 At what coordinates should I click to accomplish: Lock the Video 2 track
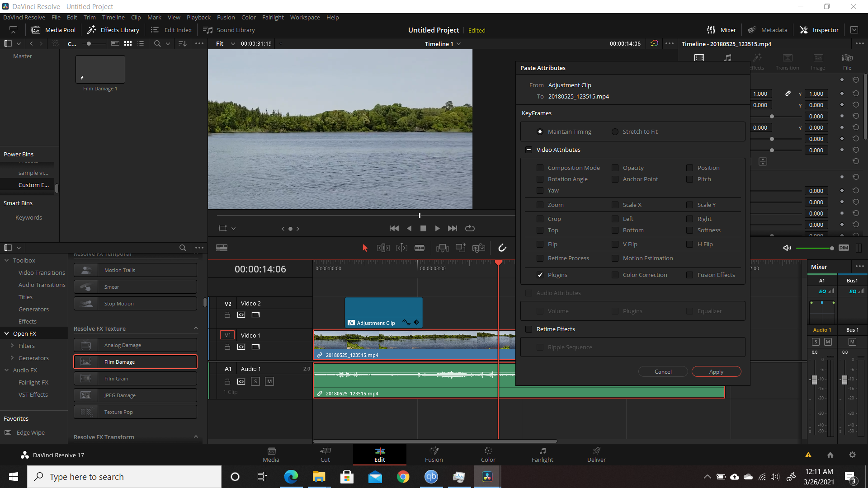227,315
